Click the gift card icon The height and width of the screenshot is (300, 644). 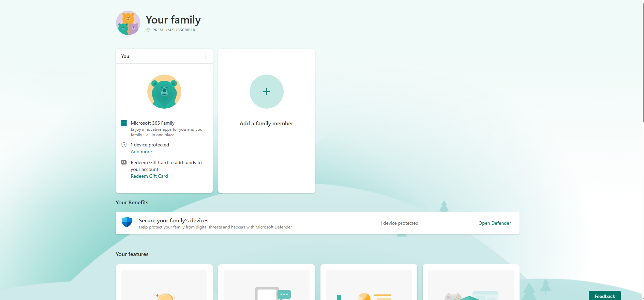point(124,162)
